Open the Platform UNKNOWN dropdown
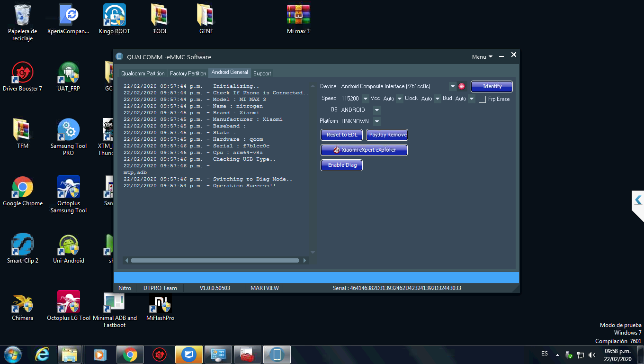Screen dimensions: 644x364 [377, 121]
